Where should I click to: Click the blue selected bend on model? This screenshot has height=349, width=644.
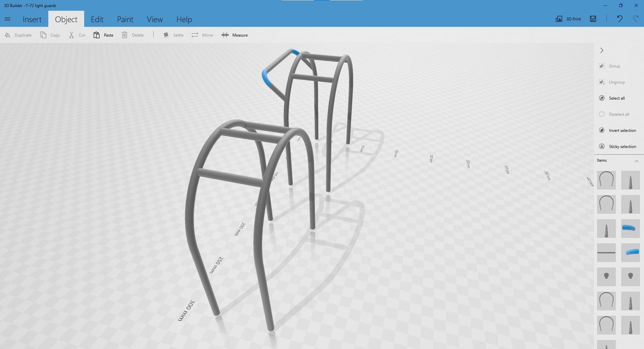(267, 77)
